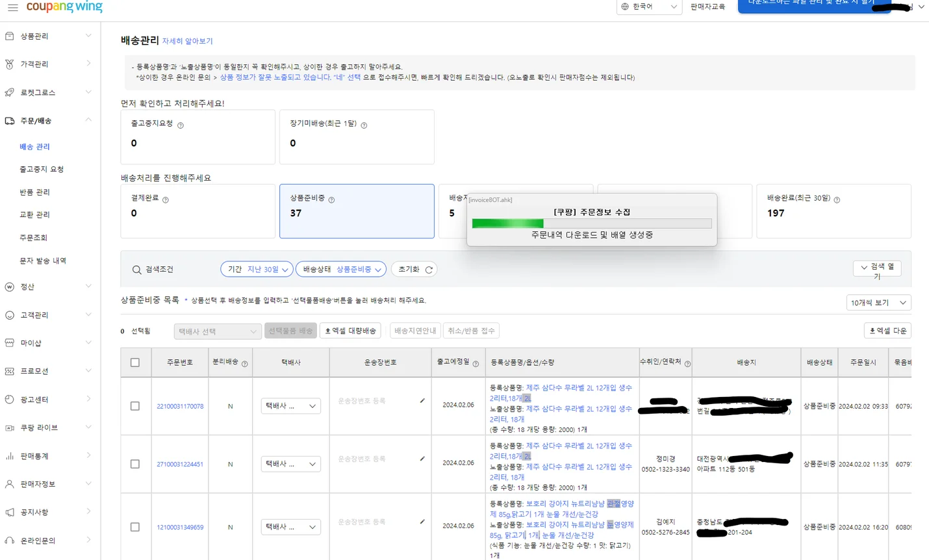Open the 기간 지난 30일 filter dropdown
The height and width of the screenshot is (560, 929).
257,269
